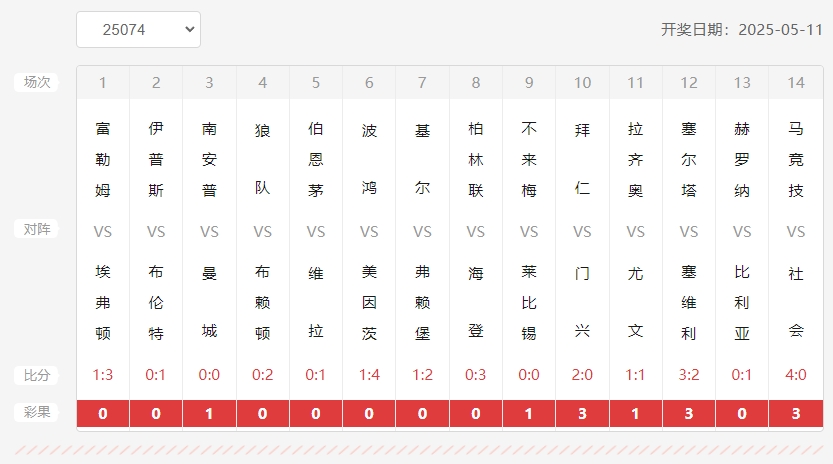
Task: Click the VS text in match 8
Action: pyautogui.click(x=475, y=232)
